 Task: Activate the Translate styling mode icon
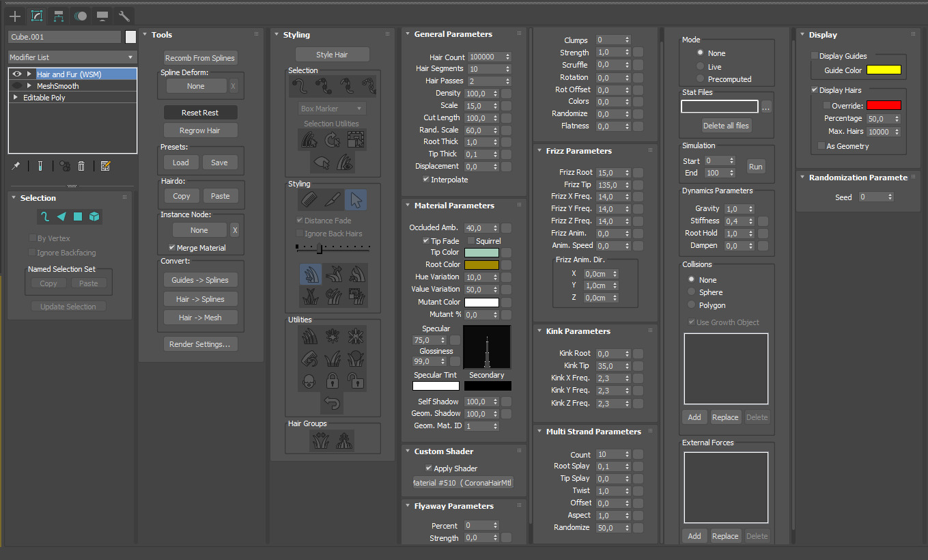coord(310,275)
